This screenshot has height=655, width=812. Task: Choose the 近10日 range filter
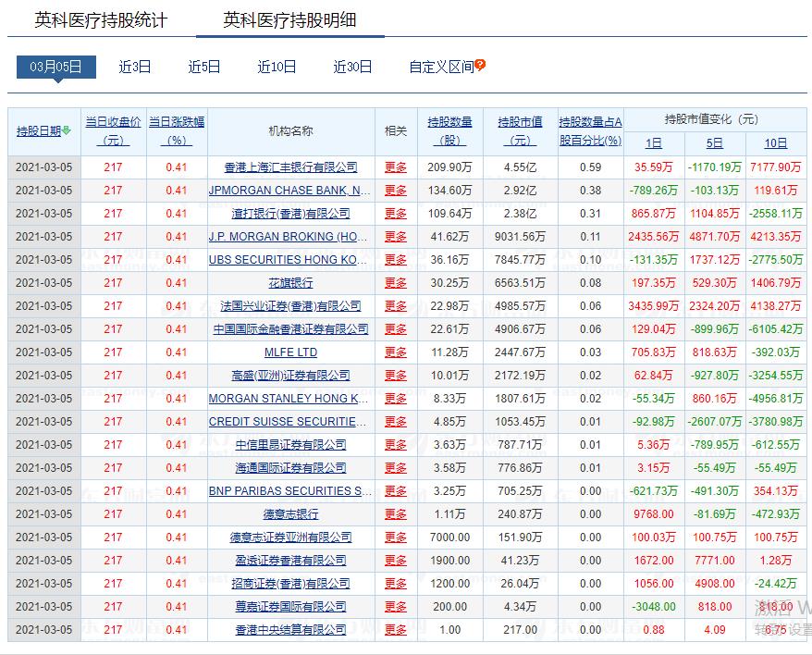click(x=277, y=67)
